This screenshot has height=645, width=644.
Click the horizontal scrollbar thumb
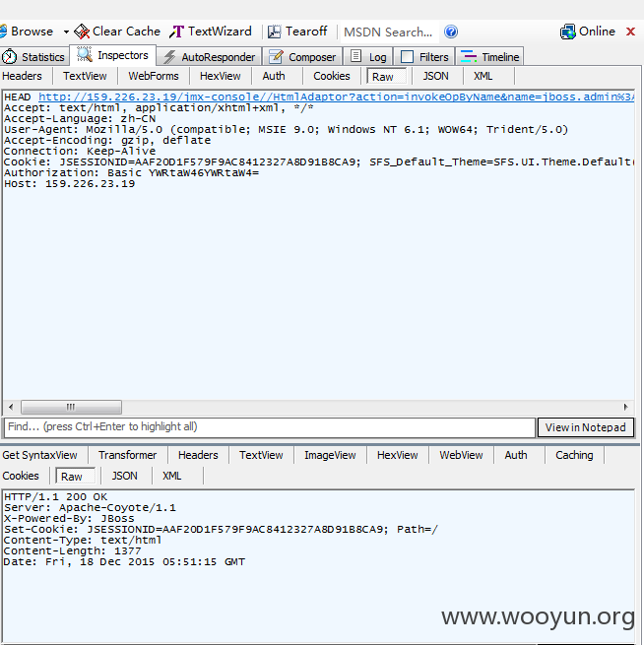point(71,408)
